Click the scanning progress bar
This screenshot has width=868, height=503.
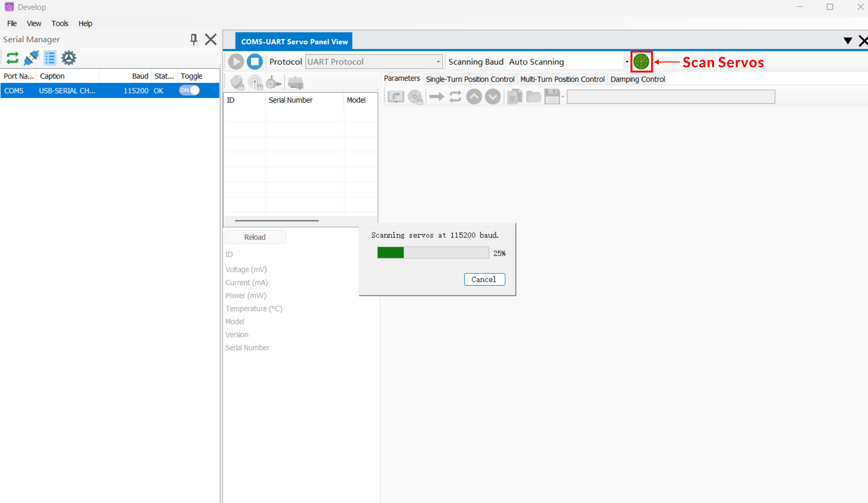coord(433,253)
